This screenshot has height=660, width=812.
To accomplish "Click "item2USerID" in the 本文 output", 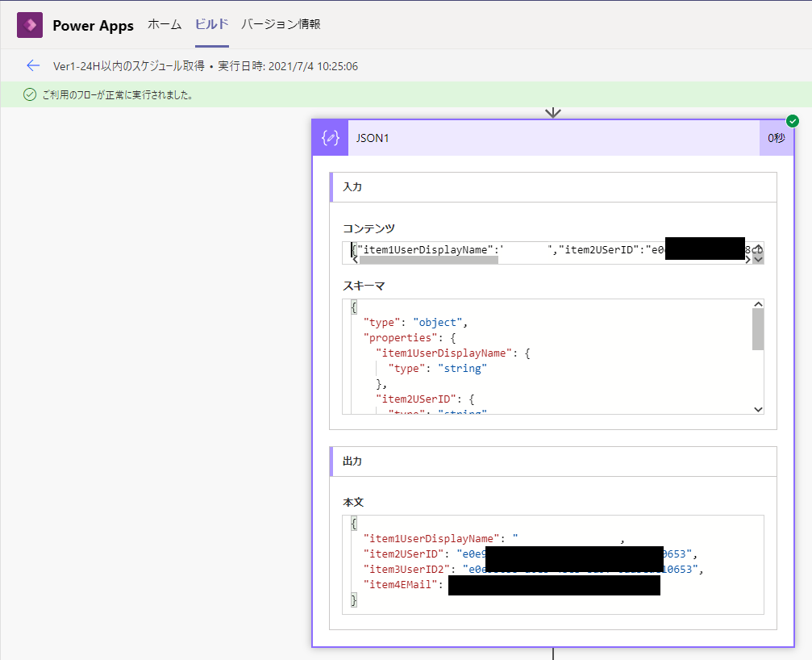I will [x=404, y=553].
